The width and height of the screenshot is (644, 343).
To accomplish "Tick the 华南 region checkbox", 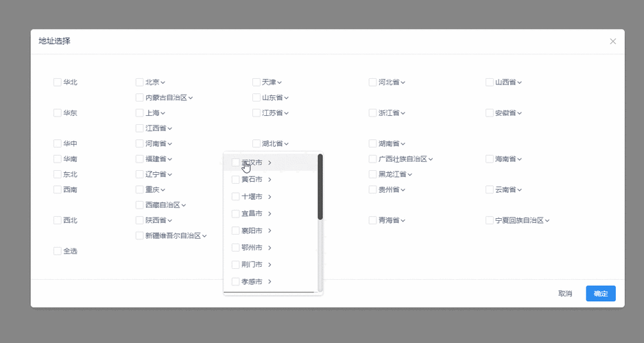I will [x=58, y=159].
